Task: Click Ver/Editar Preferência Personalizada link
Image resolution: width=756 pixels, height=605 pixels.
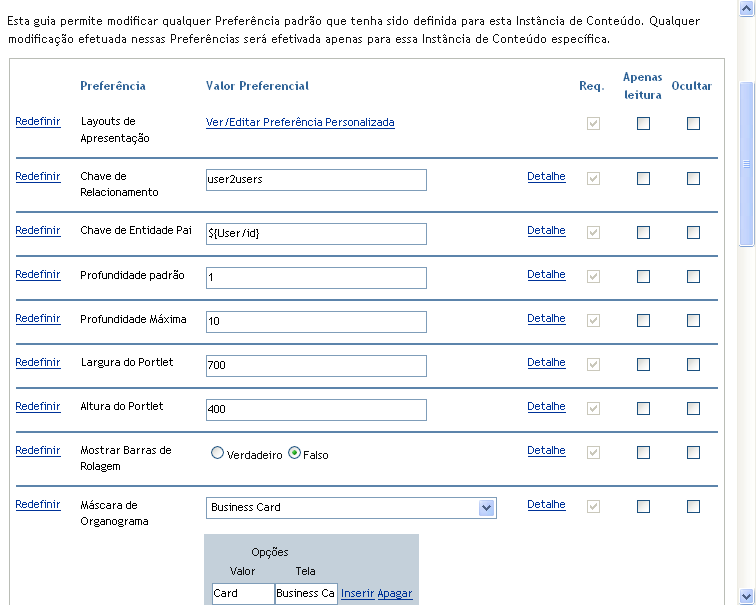Action: 300,123
